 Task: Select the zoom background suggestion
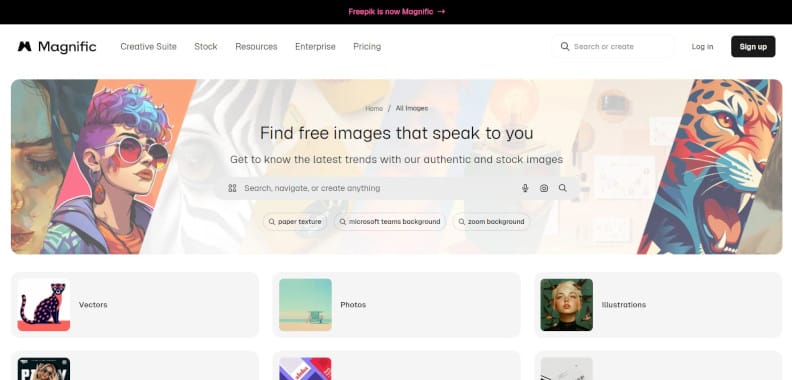(x=491, y=222)
